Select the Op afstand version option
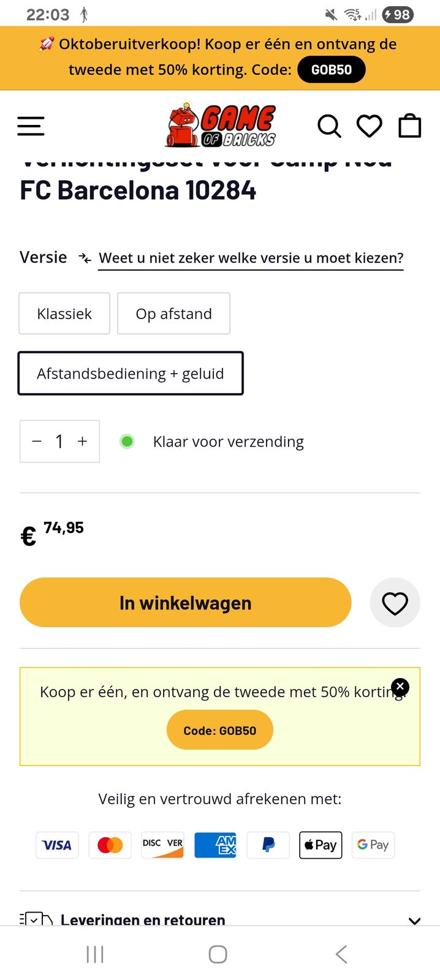 pyautogui.click(x=173, y=314)
